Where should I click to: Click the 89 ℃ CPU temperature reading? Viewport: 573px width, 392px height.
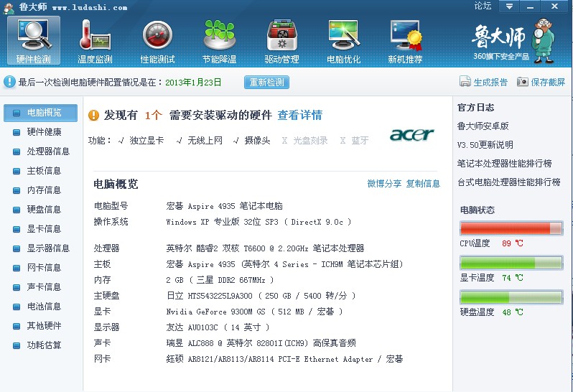[513, 243]
